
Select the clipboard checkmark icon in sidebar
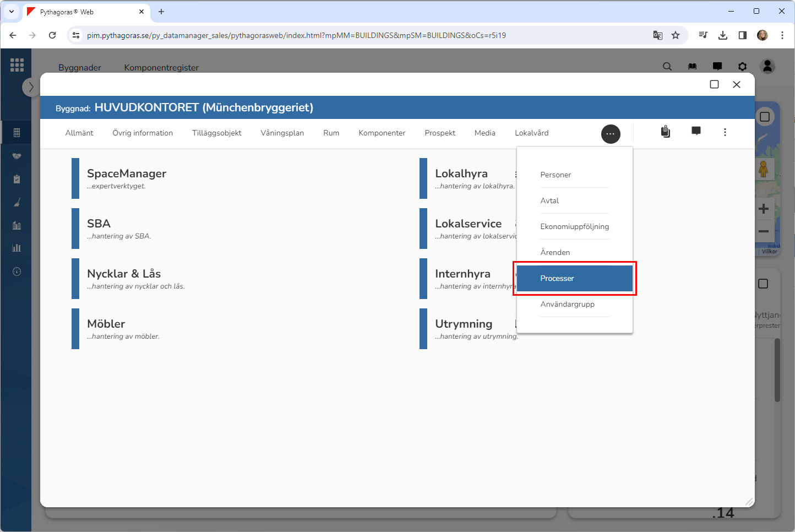pos(17,179)
